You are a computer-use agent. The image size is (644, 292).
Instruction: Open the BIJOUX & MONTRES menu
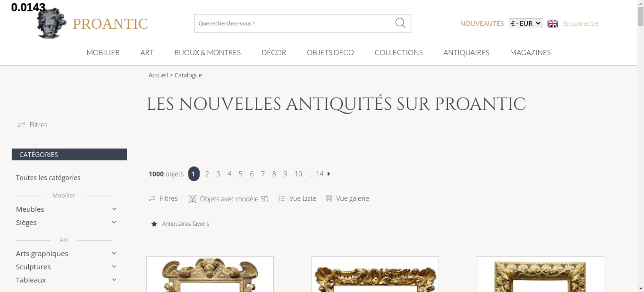[x=207, y=52]
